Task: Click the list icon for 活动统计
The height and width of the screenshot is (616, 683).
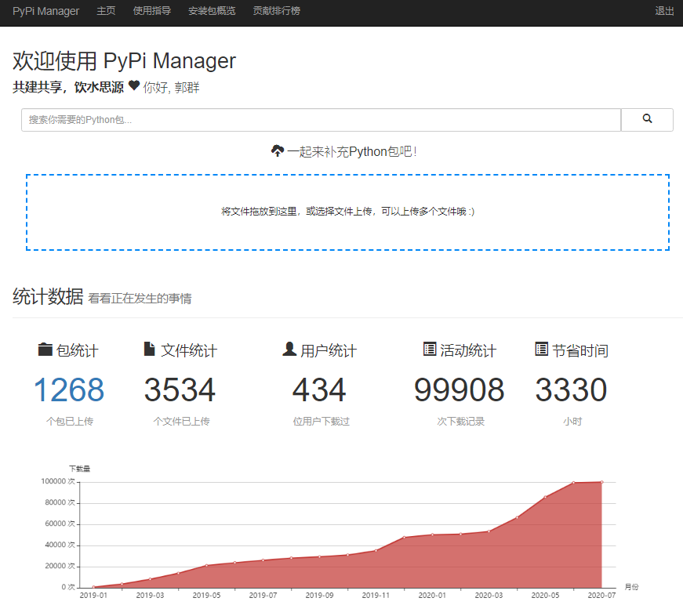Action: point(430,349)
